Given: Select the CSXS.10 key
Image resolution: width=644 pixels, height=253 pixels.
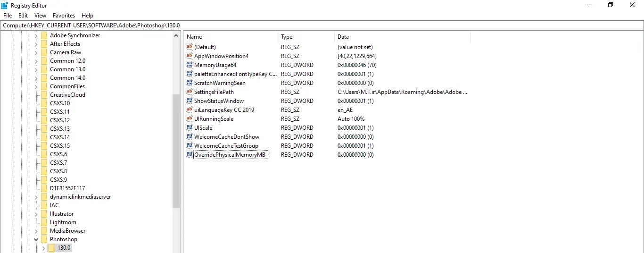Looking at the screenshot, I should pyautogui.click(x=60, y=103).
